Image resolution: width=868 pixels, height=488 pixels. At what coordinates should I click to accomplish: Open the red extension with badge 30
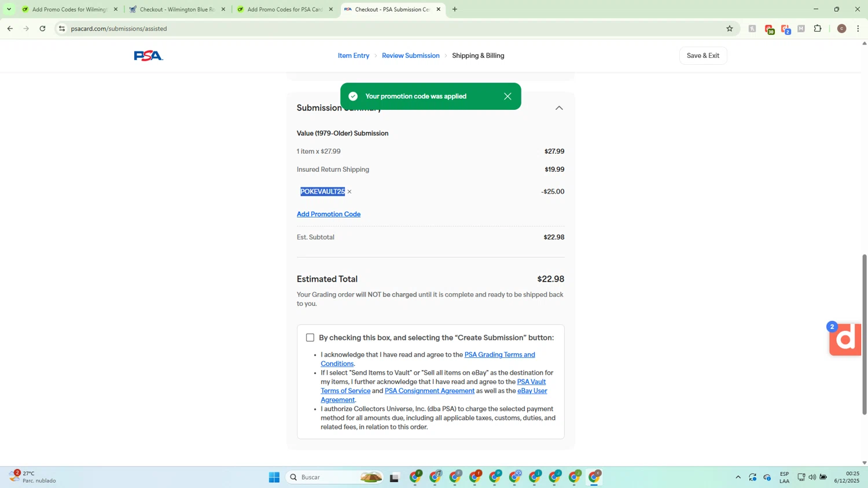[x=769, y=29]
